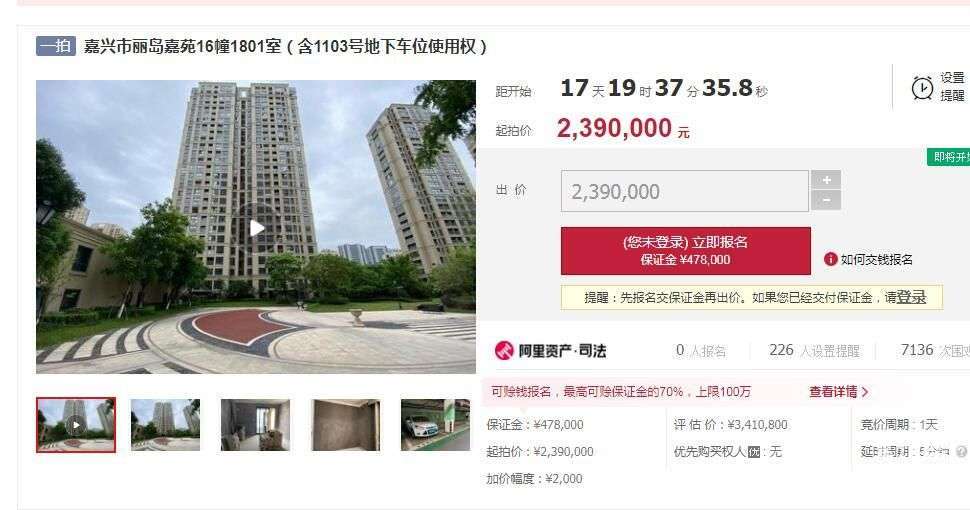Click the 优 priority buyer badge icon
Viewport: 970px width, 510px height.
tap(753, 452)
